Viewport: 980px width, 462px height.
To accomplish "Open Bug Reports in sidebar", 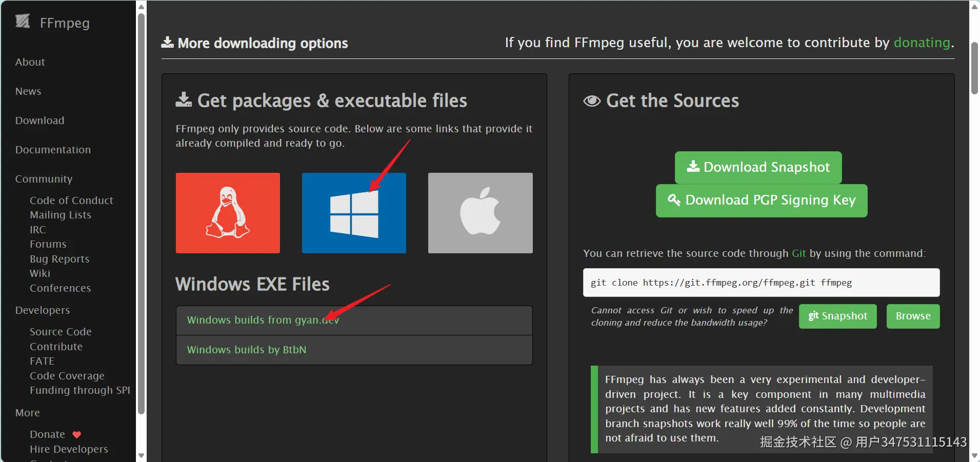I will coord(59,259).
